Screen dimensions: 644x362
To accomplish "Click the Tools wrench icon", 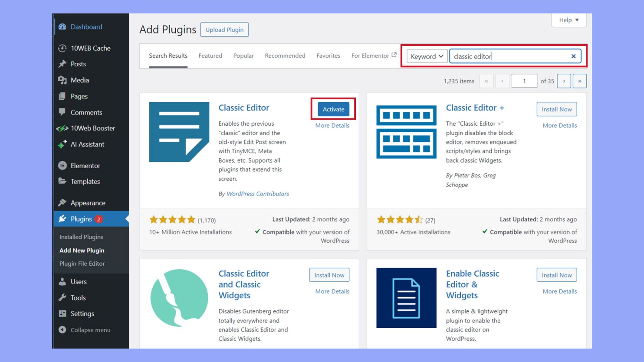I will (x=62, y=297).
